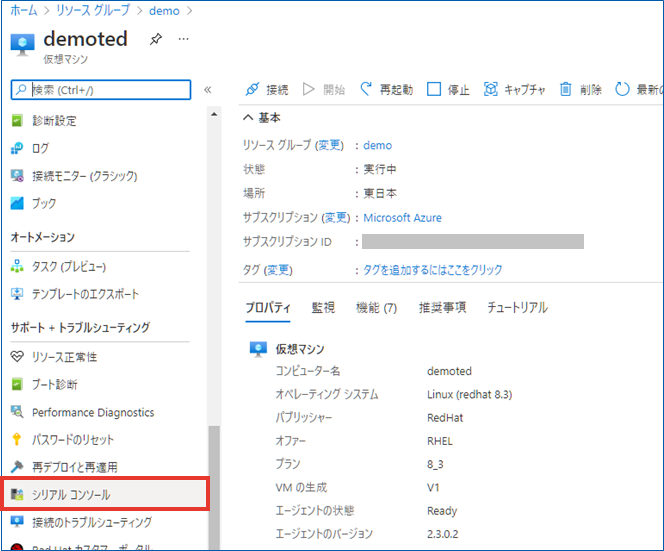Select the プロパティ tab

tap(268, 307)
